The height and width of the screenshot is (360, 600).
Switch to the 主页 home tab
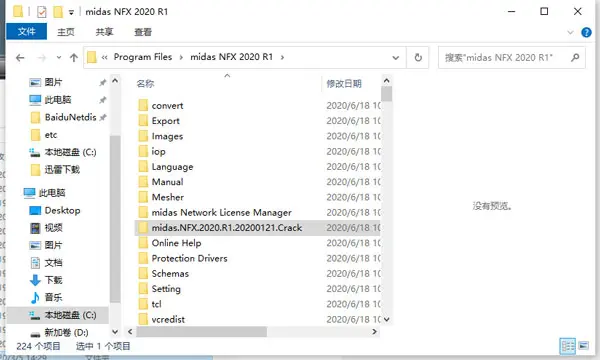66,32
